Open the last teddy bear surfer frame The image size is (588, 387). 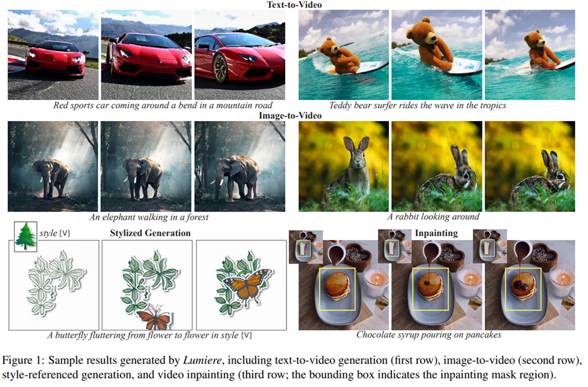tap(530, 55)
